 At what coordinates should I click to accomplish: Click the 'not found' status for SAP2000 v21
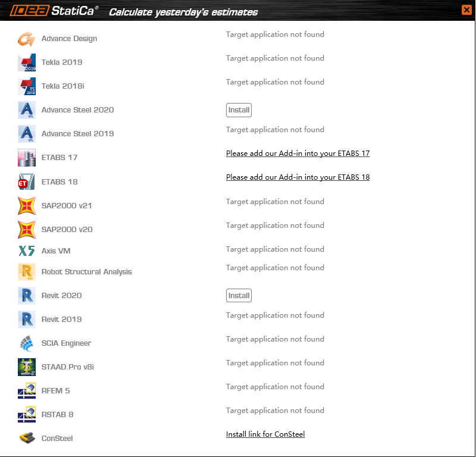click(275, 202)
